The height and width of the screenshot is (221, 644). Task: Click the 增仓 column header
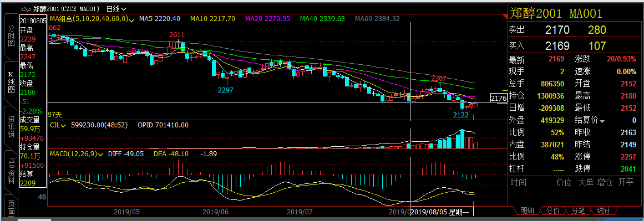605,182
